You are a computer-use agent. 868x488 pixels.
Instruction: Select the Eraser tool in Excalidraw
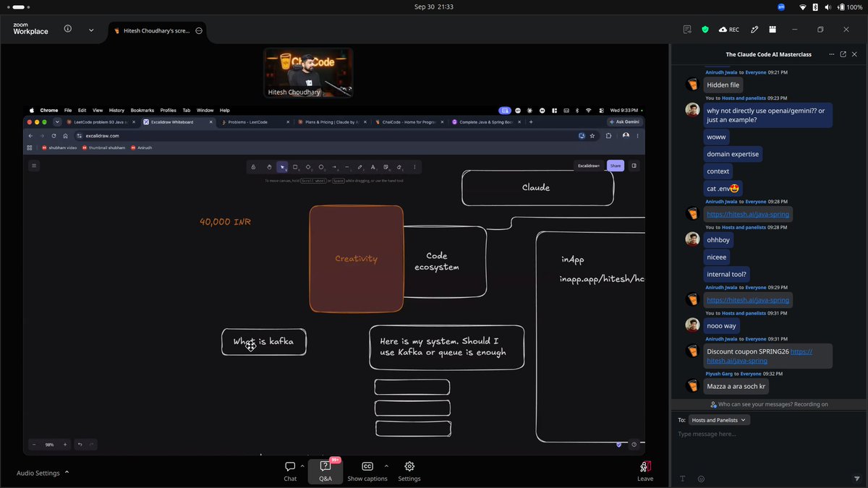(399, 167)
